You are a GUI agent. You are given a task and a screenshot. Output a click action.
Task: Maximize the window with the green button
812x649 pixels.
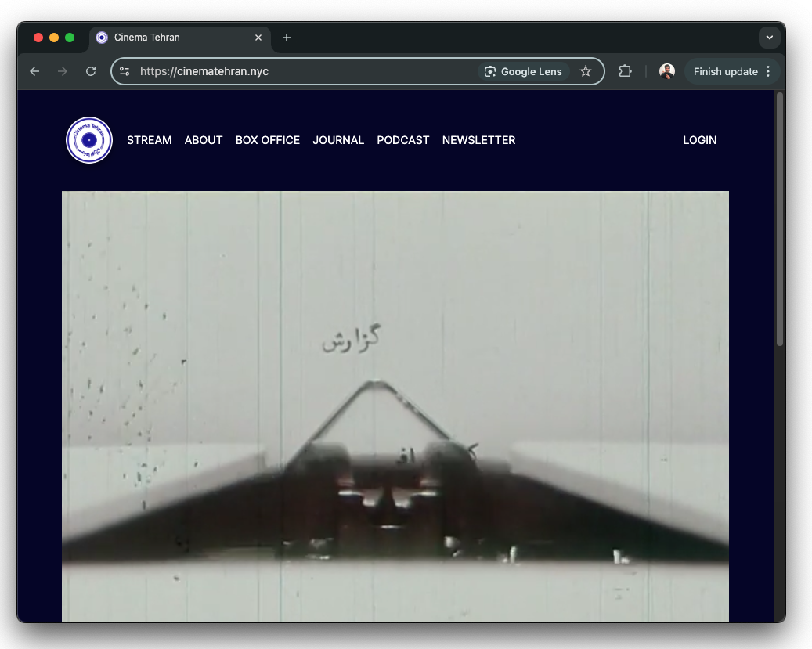(x=70, y=38)
